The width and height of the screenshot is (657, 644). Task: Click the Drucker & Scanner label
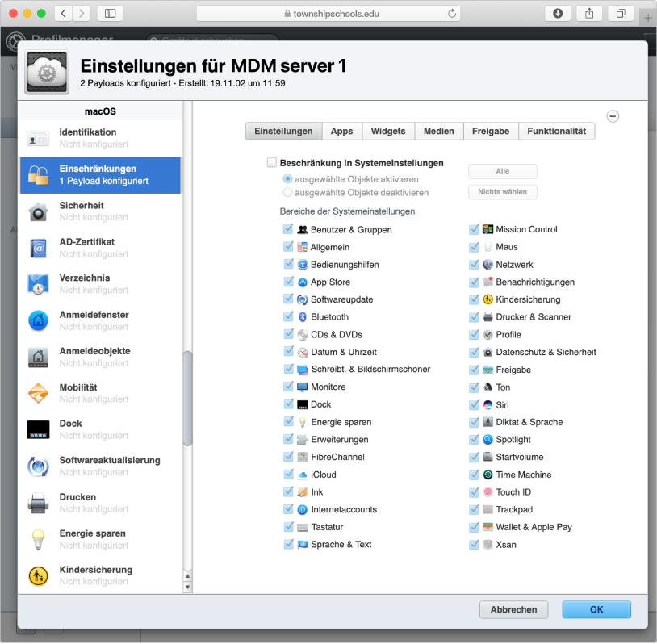534,317
